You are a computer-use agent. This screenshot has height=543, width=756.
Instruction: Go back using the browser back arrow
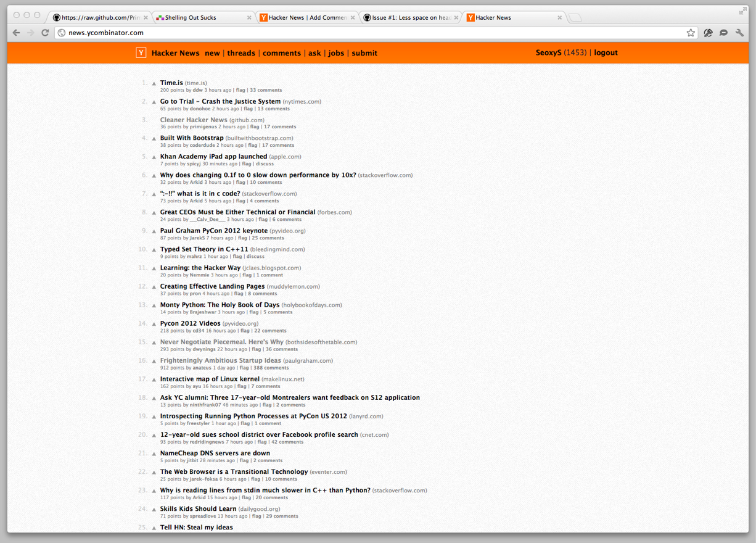[17, 33]
